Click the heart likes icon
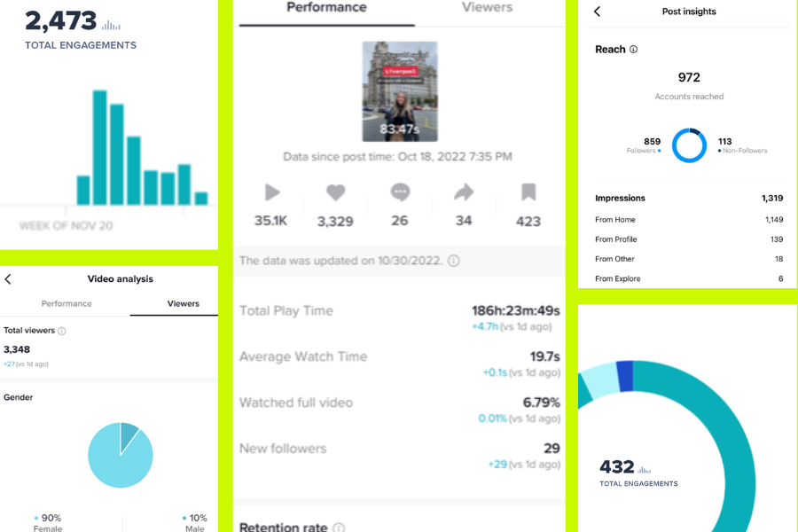Image resolution: width=798 pixels, height=532 pixels. [336, 192]
